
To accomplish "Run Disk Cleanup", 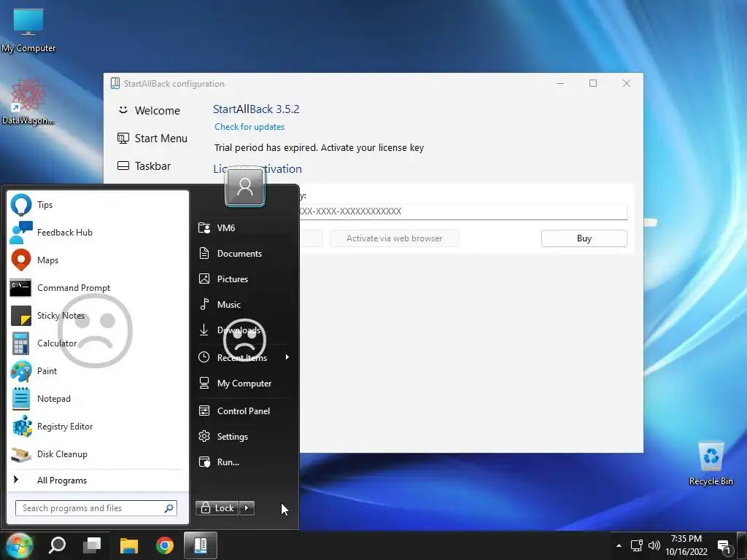I will 98,454.
